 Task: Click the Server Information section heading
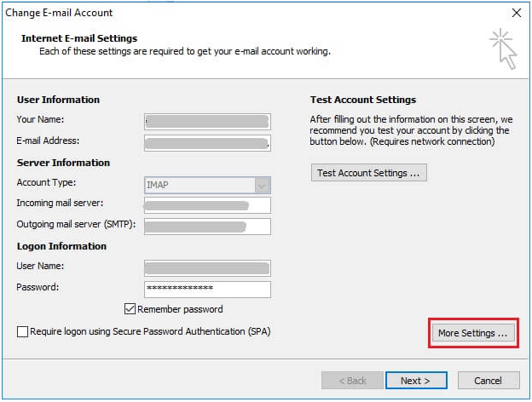coord(63,163)
